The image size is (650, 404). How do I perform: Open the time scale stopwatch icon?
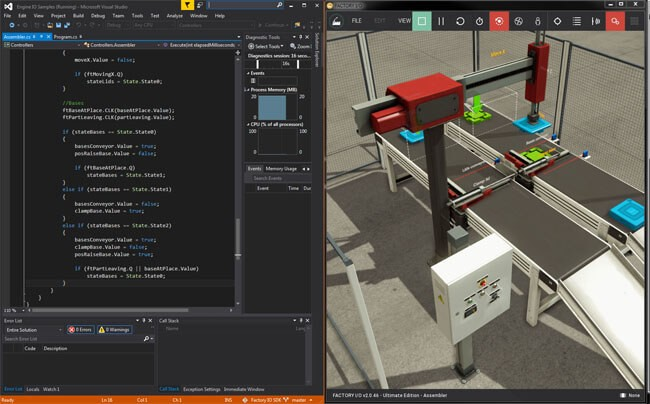[480, 20]
